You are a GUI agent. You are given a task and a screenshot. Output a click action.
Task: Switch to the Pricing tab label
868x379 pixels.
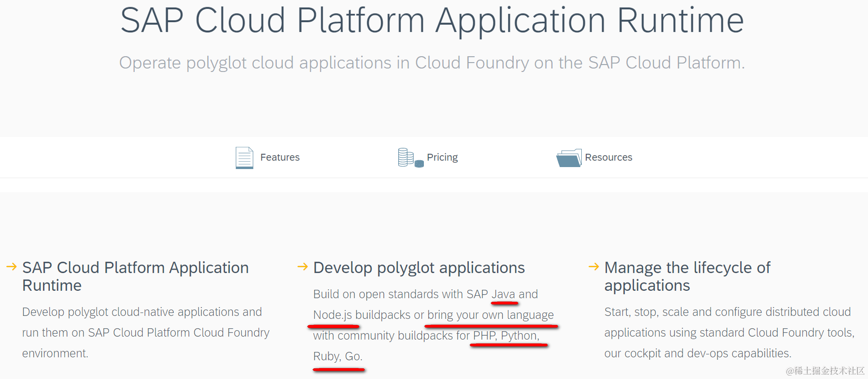click(442, 157)
